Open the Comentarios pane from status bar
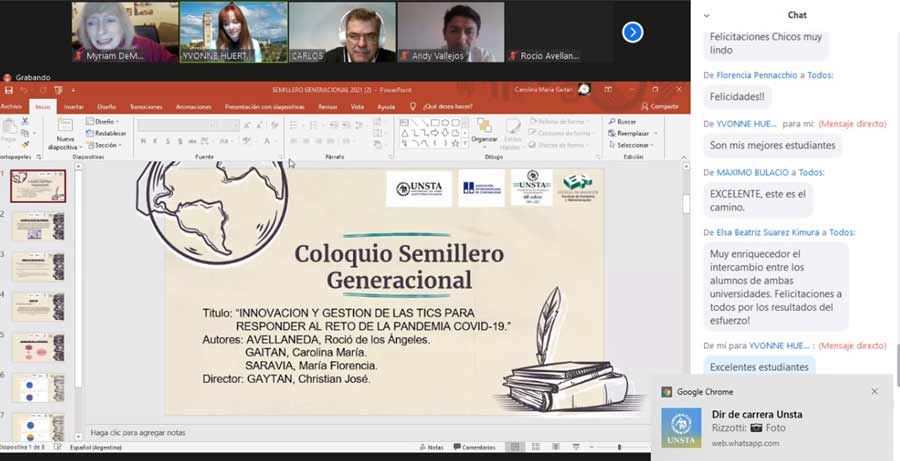Image resolution: width=900 pixels, height=461 pixels. pos(474,447)
